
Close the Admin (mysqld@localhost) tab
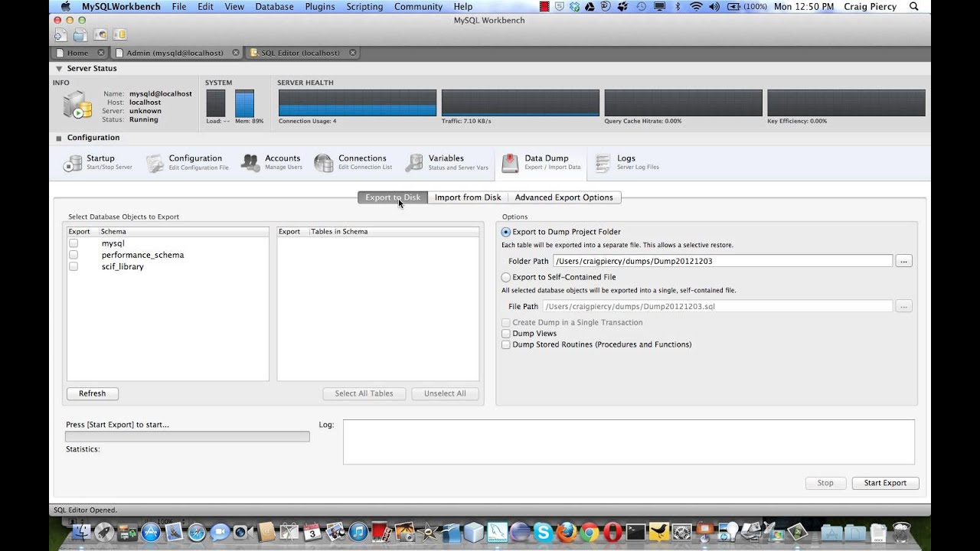point(236,53)
